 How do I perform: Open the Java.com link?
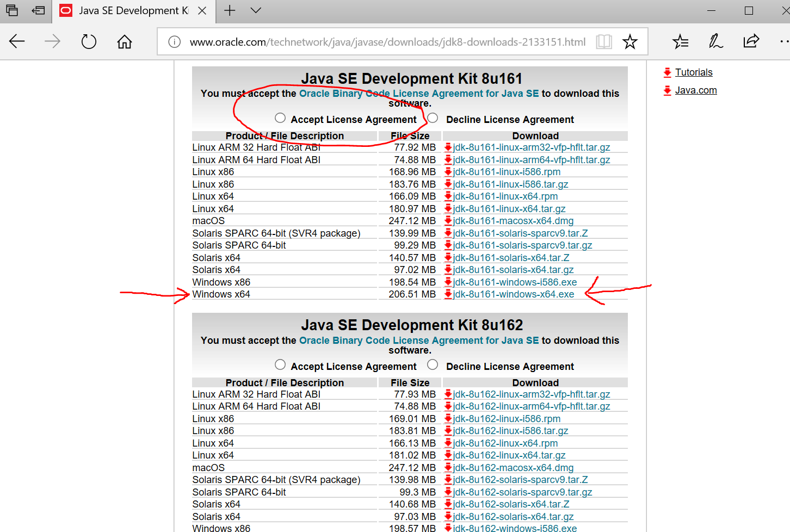(696, 90)
